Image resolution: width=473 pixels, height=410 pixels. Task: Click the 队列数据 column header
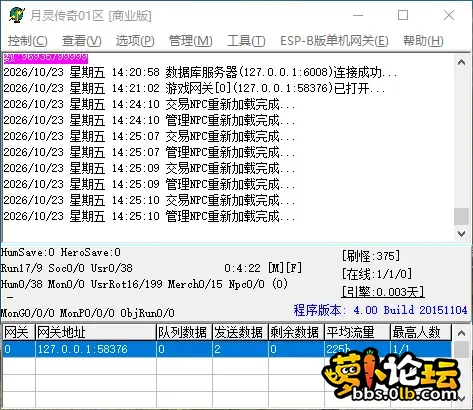[184, 332]
